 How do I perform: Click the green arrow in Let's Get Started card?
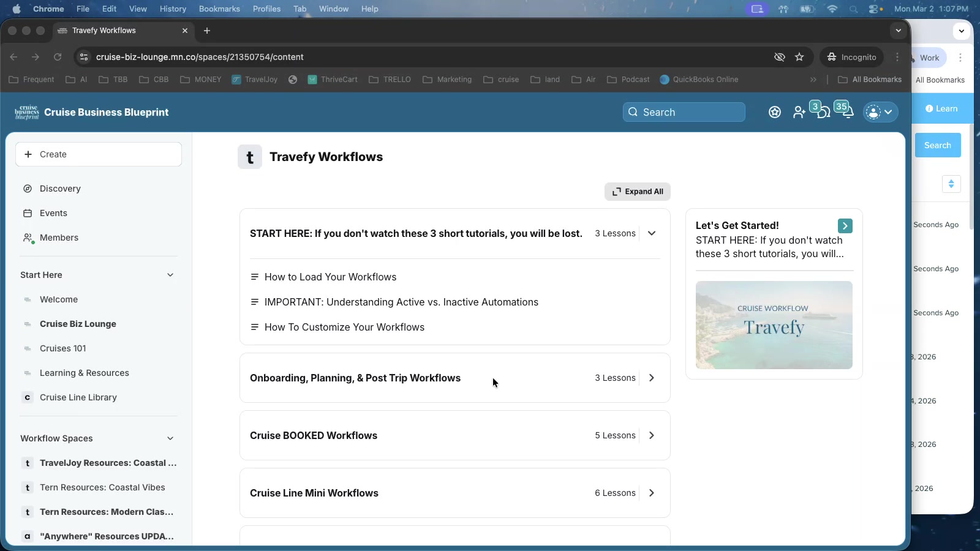(845, 226)
